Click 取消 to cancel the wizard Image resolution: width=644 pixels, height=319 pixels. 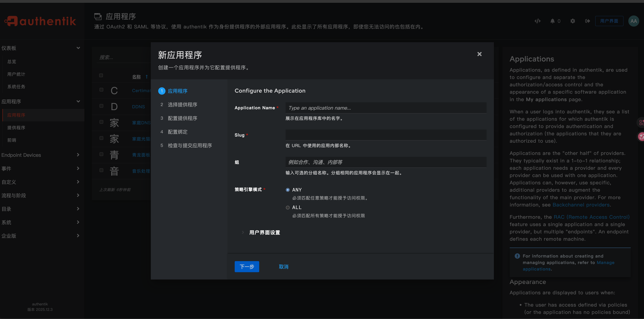[x=284, y=267]
